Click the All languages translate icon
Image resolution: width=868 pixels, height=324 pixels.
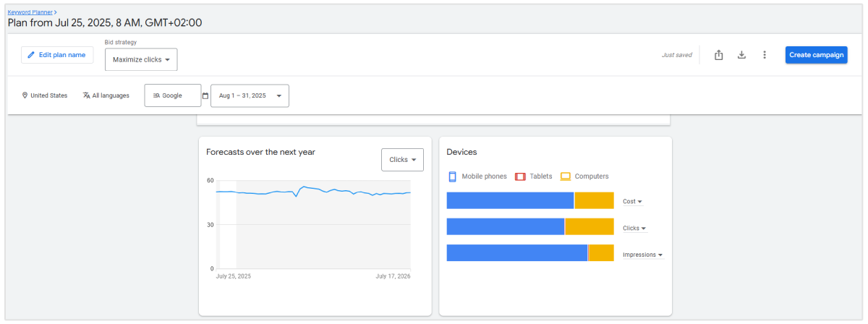click(x=86, y=95)
